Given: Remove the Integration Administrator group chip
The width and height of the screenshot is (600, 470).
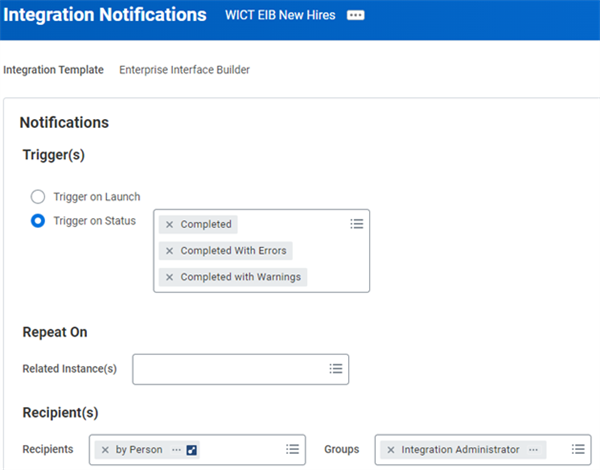Looking at the screenshot, I should coord(391,450).
